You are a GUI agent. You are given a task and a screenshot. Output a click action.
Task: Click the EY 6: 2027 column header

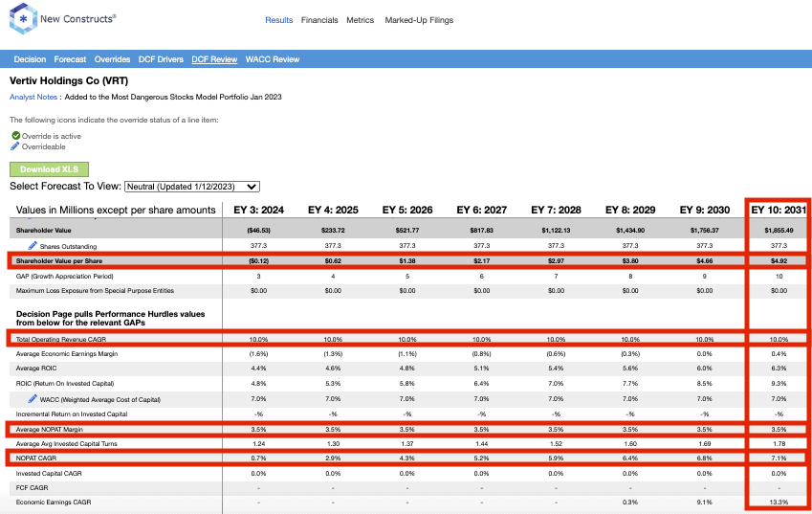click(482, 210)
